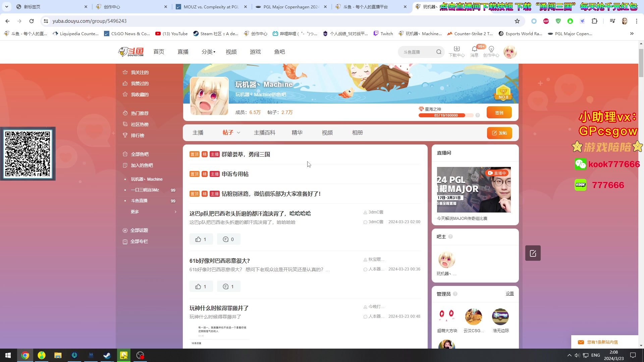
Task: Click the Windows Start button
Action: [x=8, y=355]
